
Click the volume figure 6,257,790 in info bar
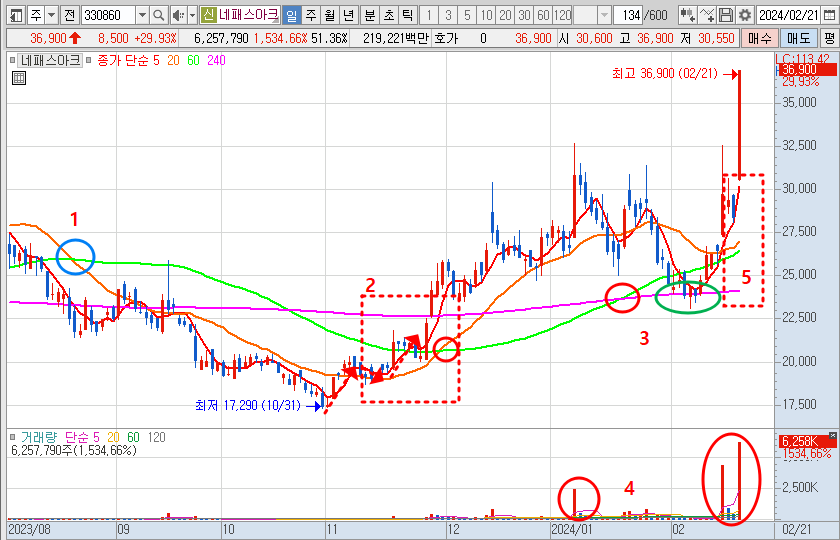[221, 39]
